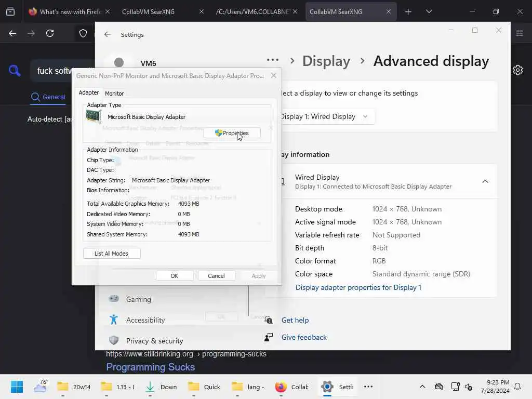Switch to Settings app in taskbar
This screenshot has height=399, width=532.
pyautogui.click(x=337, y=387)
